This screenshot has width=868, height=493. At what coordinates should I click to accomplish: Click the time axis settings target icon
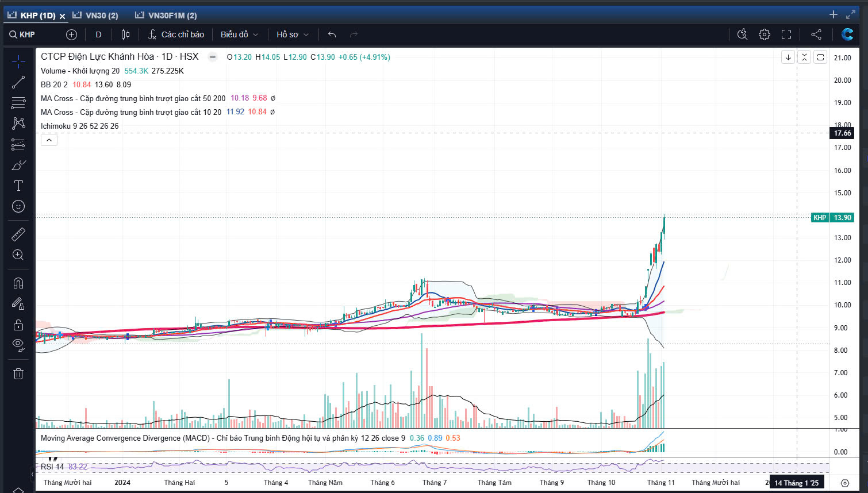tap(844, 483)
